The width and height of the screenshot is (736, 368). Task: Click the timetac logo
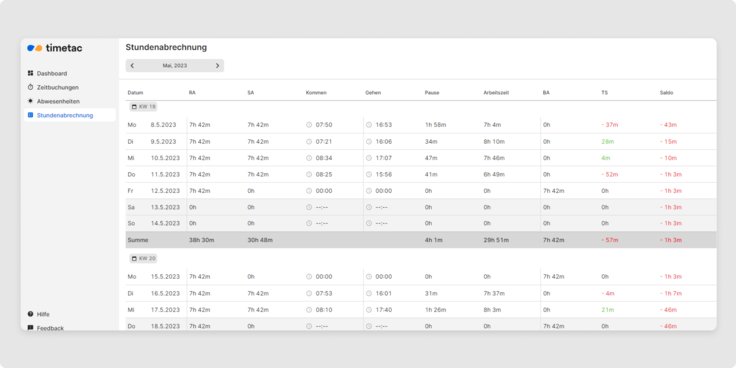54,48
